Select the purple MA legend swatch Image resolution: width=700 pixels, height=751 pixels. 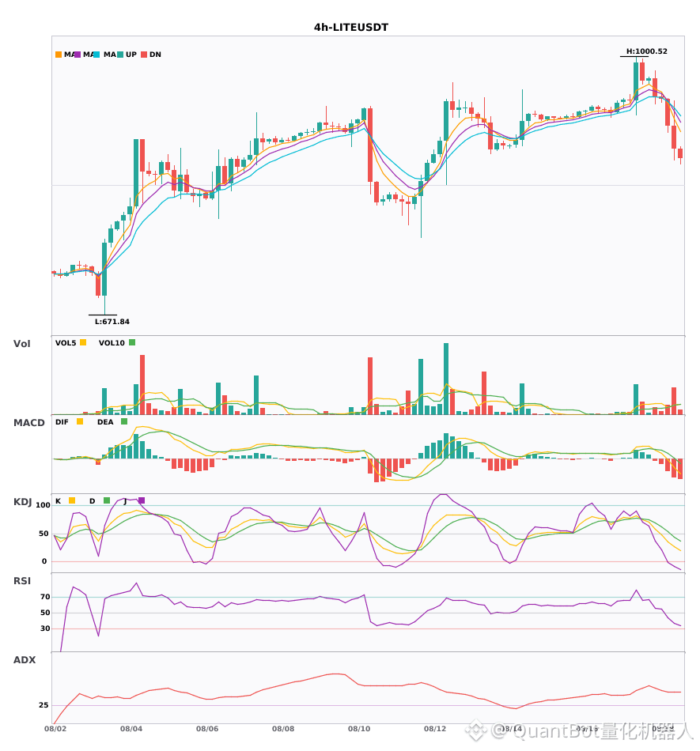(x=78, y=55)
